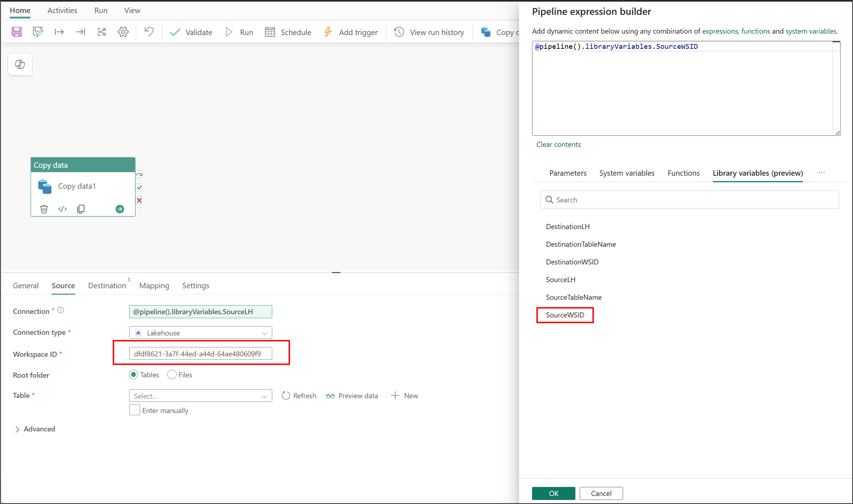Click the OK button
Image resolution: width=853 pixels, height=504 pixels.
coord(553,493)
